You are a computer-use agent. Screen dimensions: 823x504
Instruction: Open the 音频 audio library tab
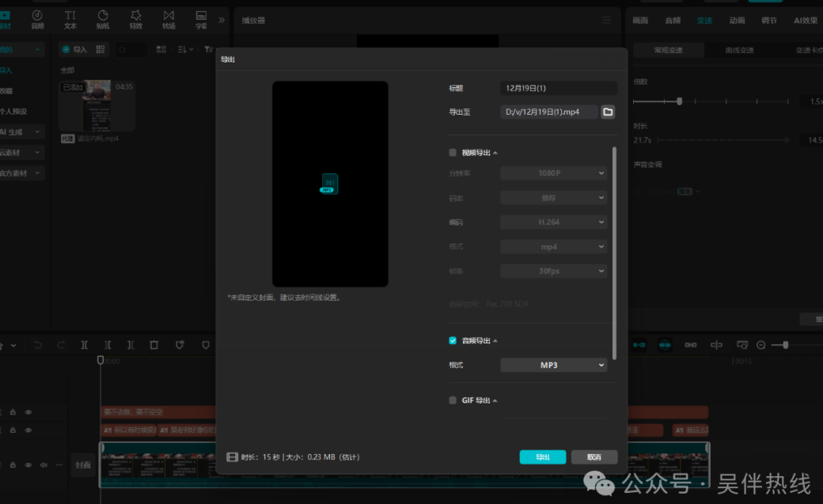point(37,20)
